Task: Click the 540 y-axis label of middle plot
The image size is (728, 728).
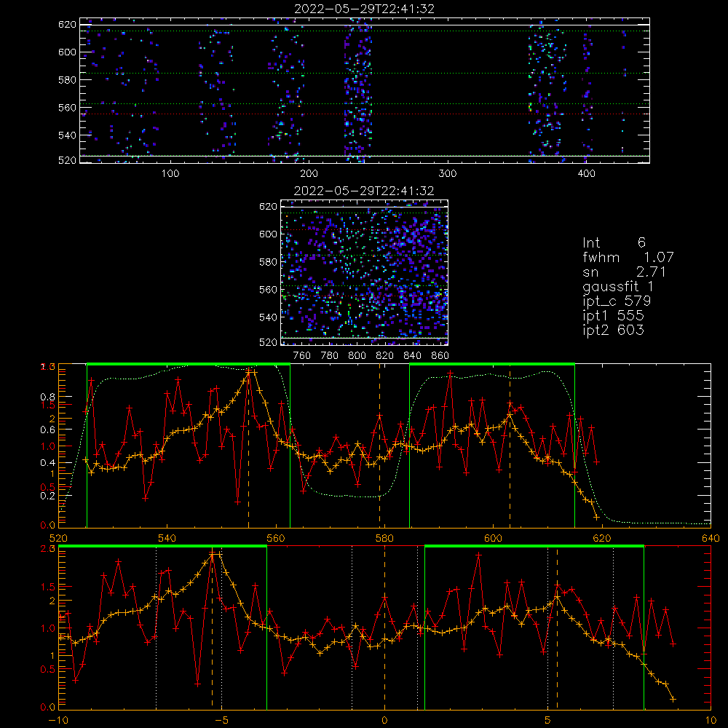Action: [x=268, y=317]
